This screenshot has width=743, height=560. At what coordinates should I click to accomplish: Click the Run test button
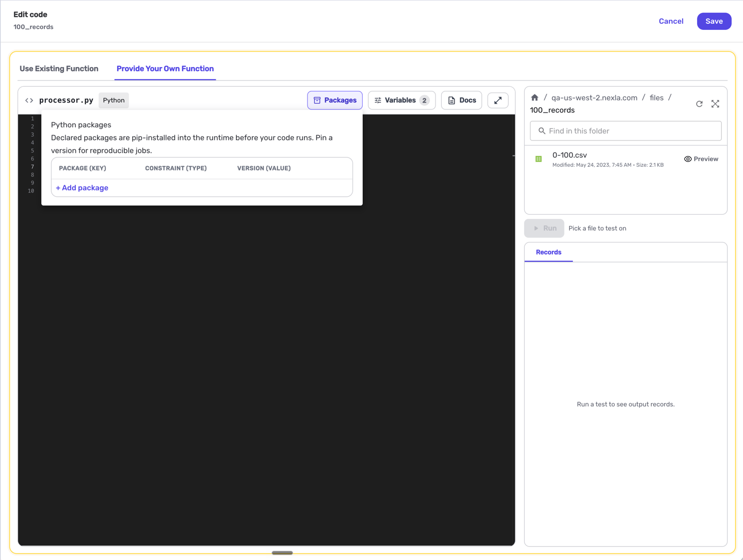pos(544,228)
